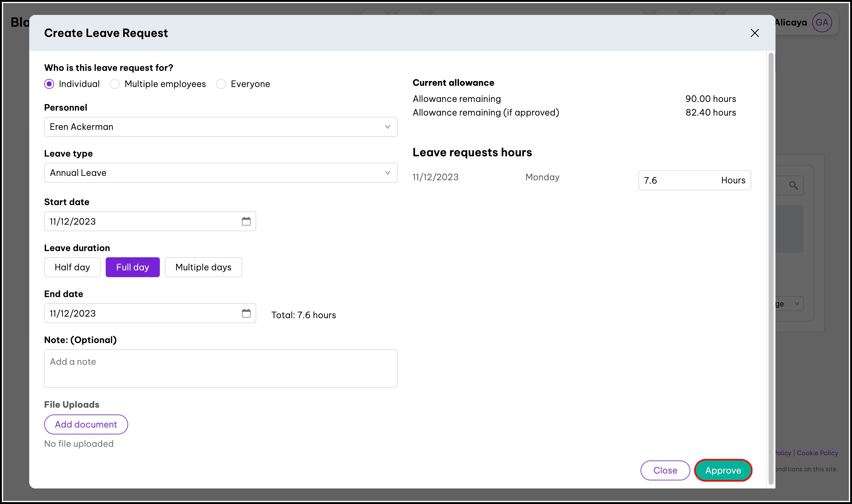Screen dimensions: 852x504
Task: Choose the Half day duration option
Action: tap(72, 267)
